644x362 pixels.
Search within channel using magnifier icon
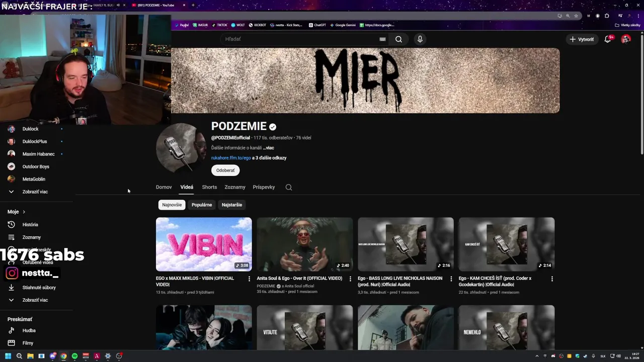pyautogui.click(x=289, y=187)
